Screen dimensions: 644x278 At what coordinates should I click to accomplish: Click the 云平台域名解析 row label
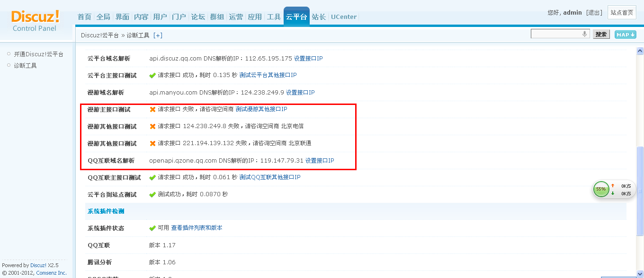click(109, 59)
